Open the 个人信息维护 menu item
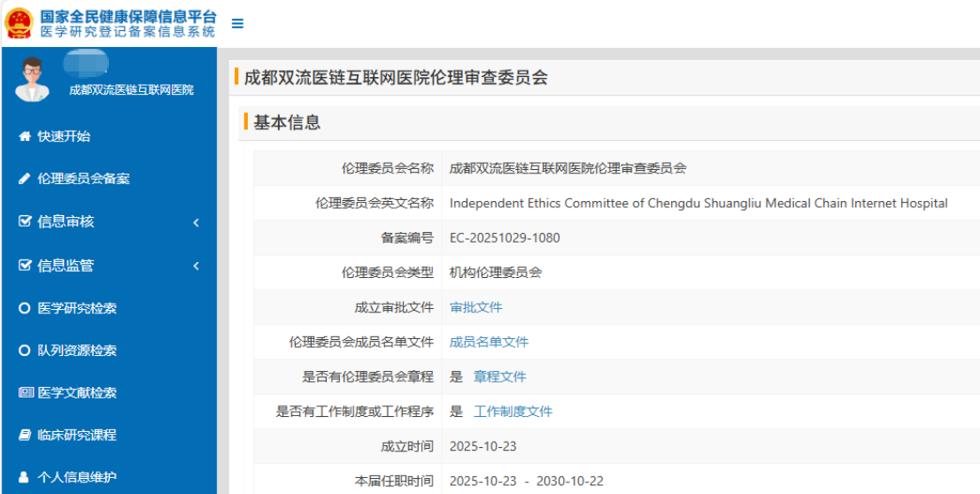Screen dimensions: 980x494 (77, 477)
